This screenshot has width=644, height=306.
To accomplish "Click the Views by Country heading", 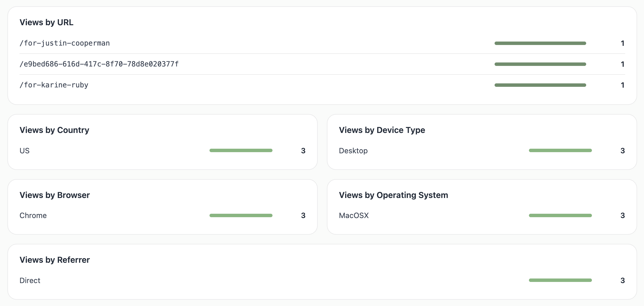I will (x=54, y=130).
